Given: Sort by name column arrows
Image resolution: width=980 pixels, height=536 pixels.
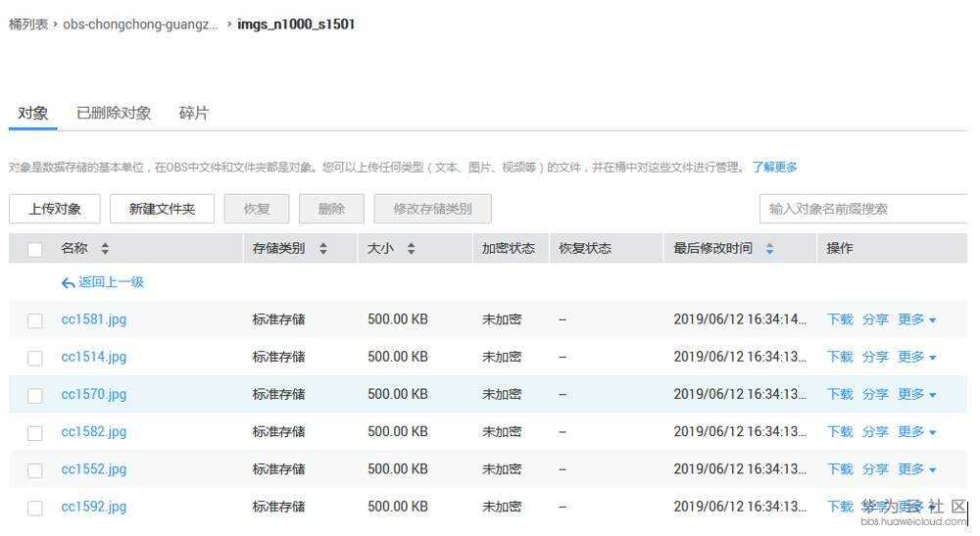Looking at the screenshot, I should tap(105, 249).
